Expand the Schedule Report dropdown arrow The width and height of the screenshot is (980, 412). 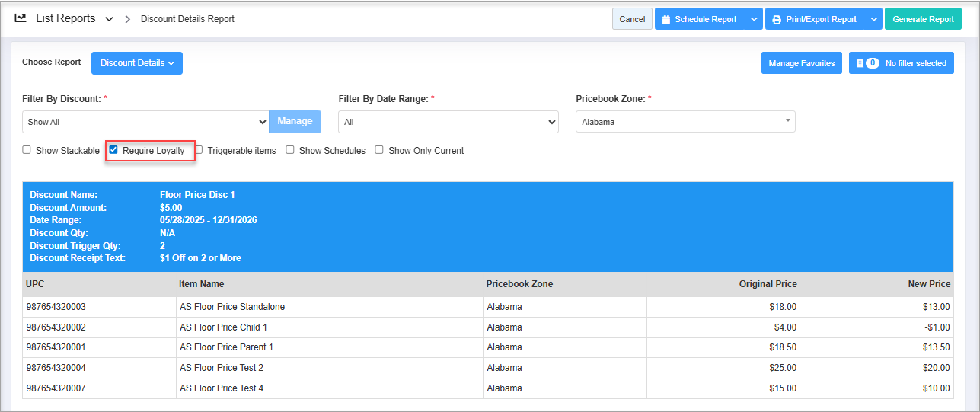coord(754,19)
